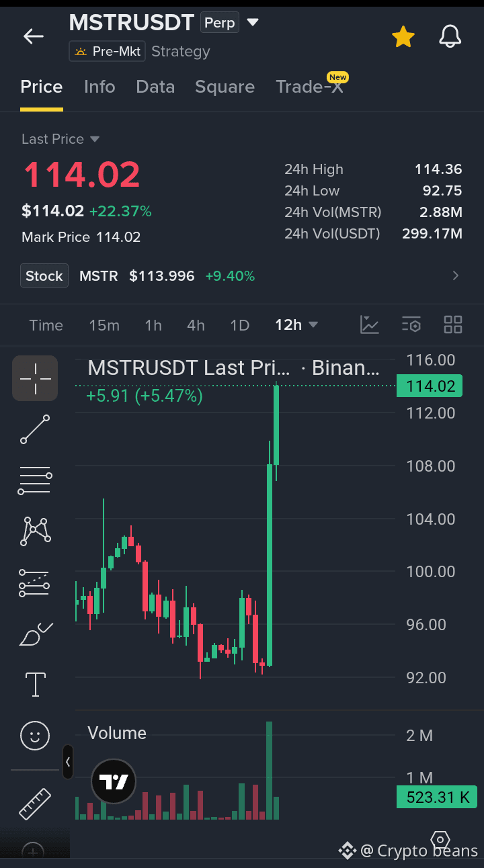Viewport: 484px width, 868px height.
Task: Tap the +9.40% stock change text
Action: (x=230, y=276)
